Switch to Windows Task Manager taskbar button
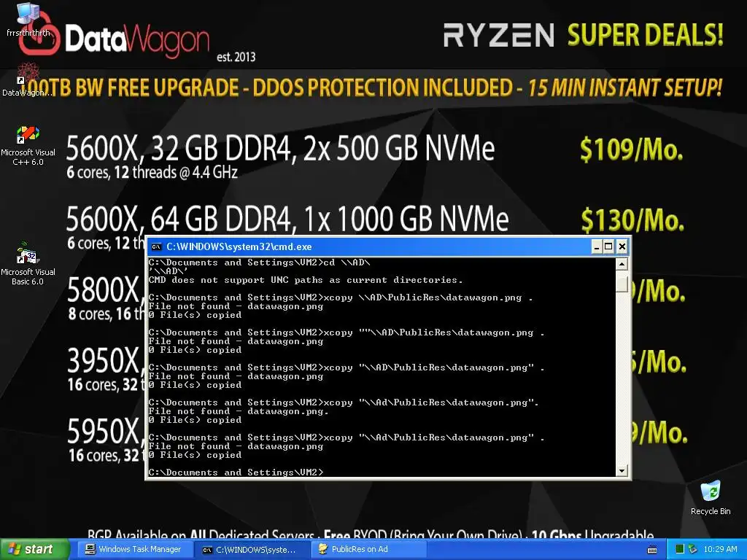 click(x=133, y=549)
